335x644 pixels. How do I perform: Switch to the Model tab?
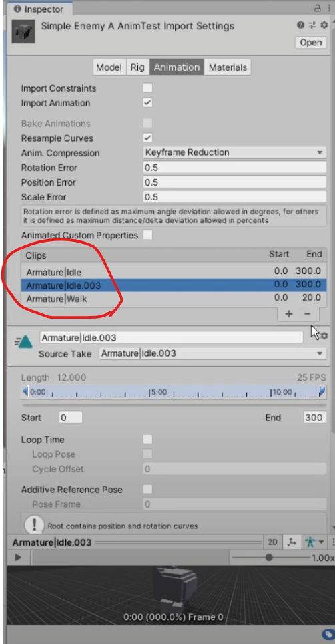(109, 67)
